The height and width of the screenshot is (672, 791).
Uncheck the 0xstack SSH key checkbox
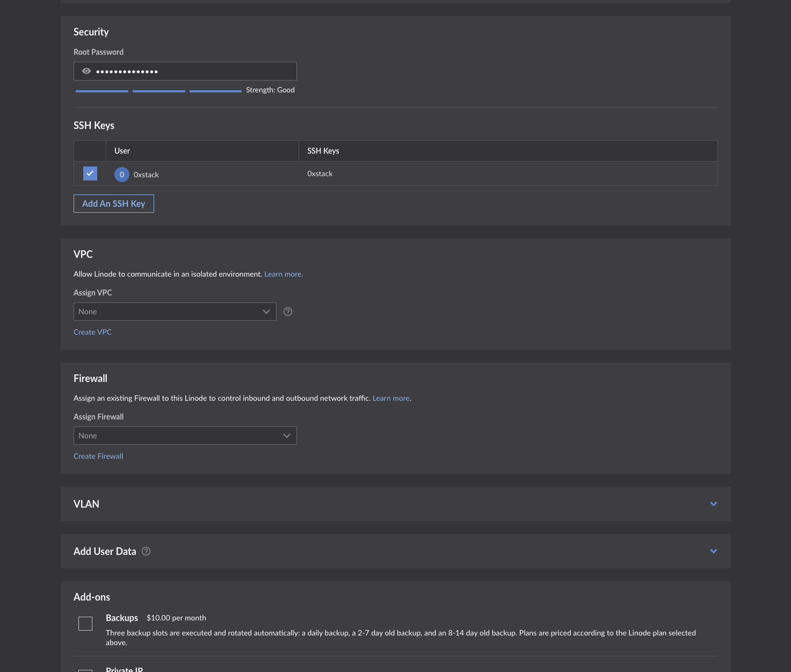pyautogui.click(x=90, y=174)
